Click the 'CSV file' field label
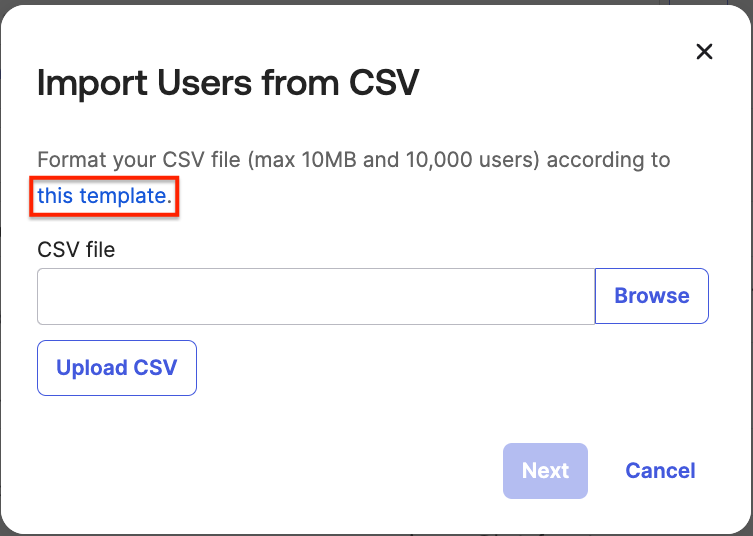This screenshot has height=536, width=753. point(76,250)
